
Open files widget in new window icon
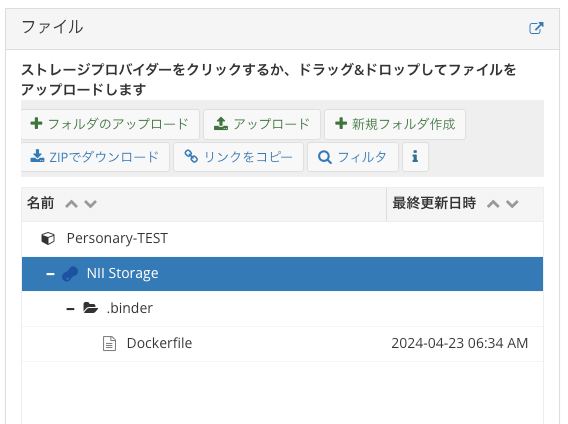pos(536,28)
